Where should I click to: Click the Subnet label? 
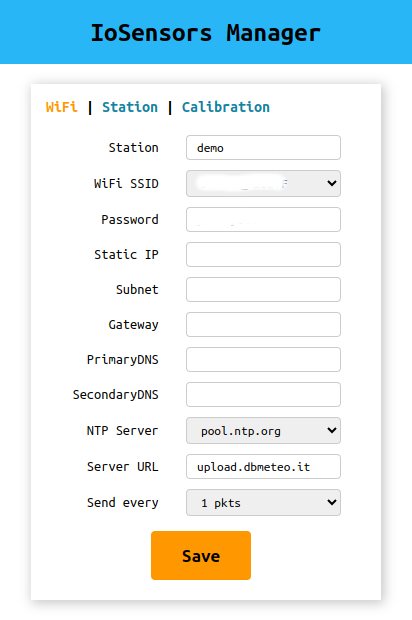click(x=137, y=289)
